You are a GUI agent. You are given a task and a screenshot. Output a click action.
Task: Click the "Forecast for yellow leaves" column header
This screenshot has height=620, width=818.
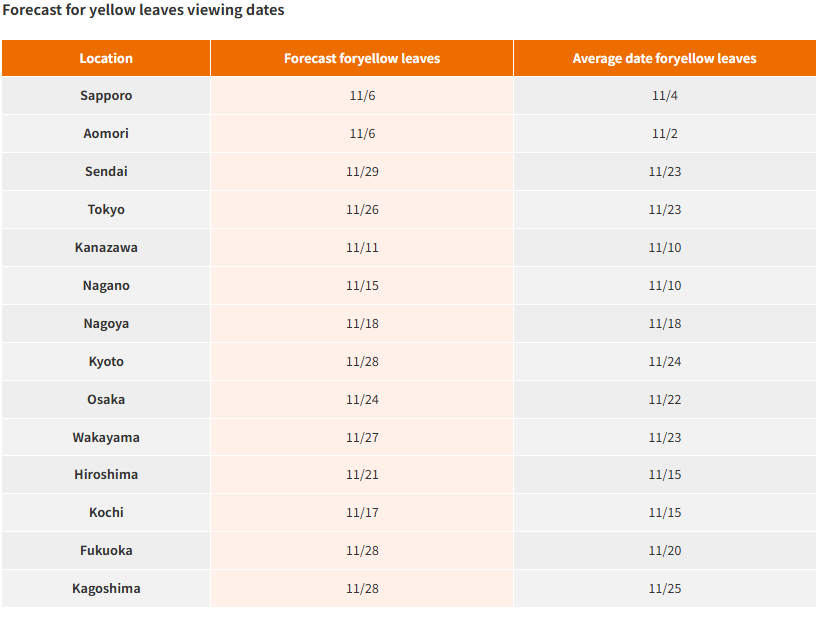click(362, 58)
